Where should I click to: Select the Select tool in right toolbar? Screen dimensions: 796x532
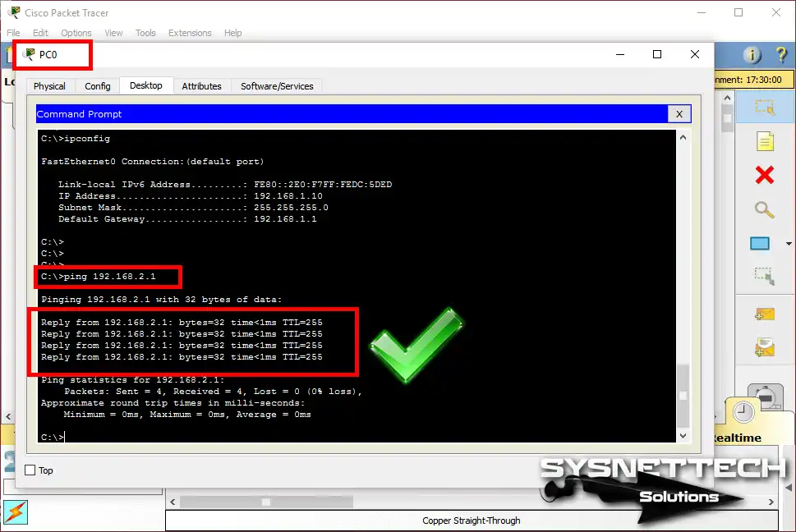point(765,108)
